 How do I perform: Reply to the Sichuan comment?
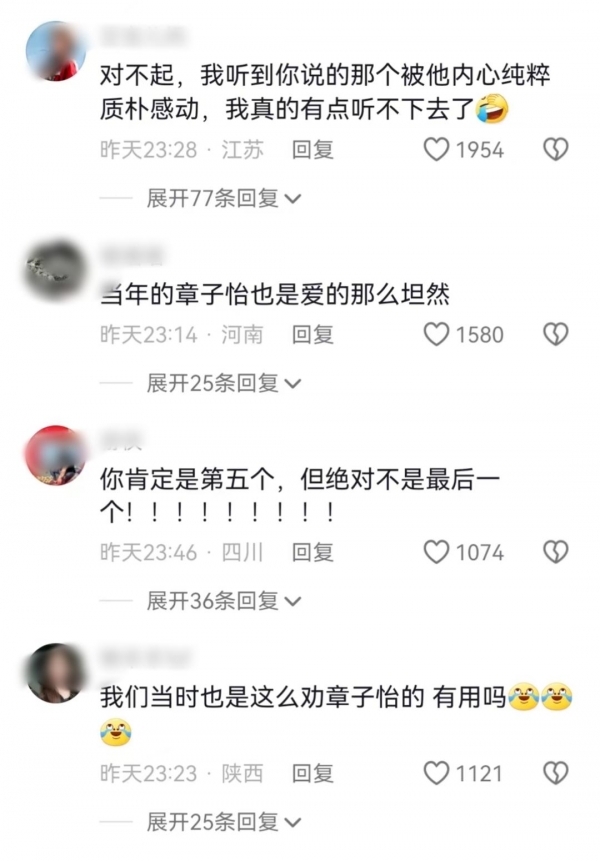click(312, 552)
